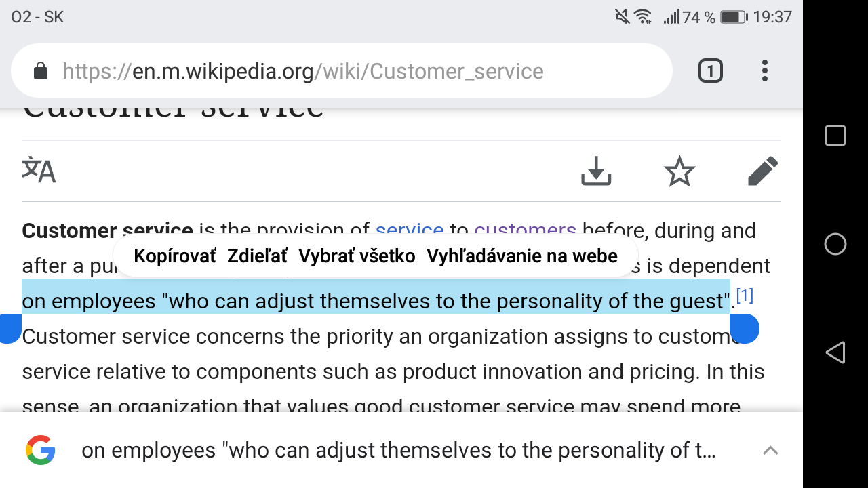Tap the language translation icon
Image resolution: width=868 pixels, height=488 pixels.
[x=39, y=170]
